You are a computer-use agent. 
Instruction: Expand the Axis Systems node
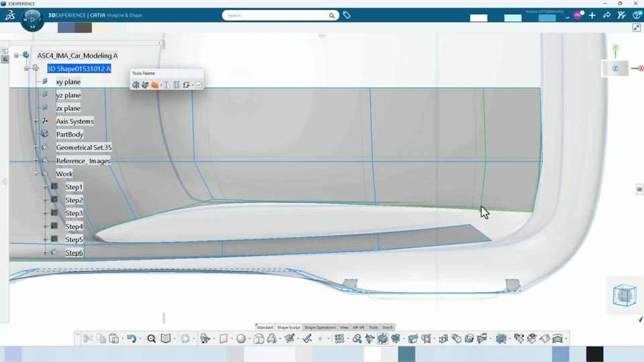point(36,121)
